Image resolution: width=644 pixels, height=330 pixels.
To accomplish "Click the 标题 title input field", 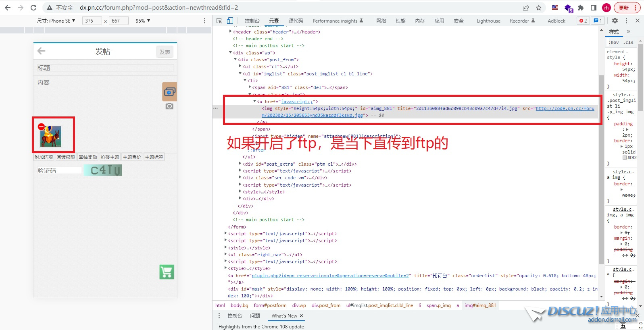I will [106, 68].
